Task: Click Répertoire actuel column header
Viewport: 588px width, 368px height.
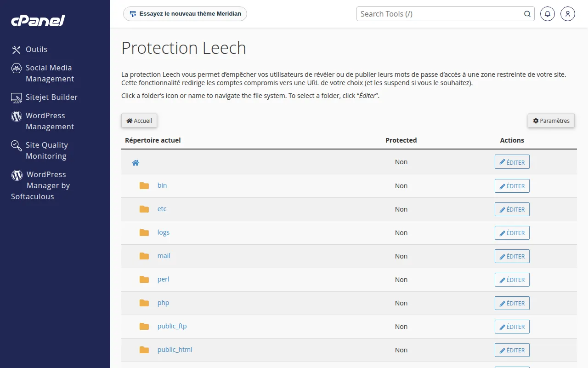Action: (153, 140)
